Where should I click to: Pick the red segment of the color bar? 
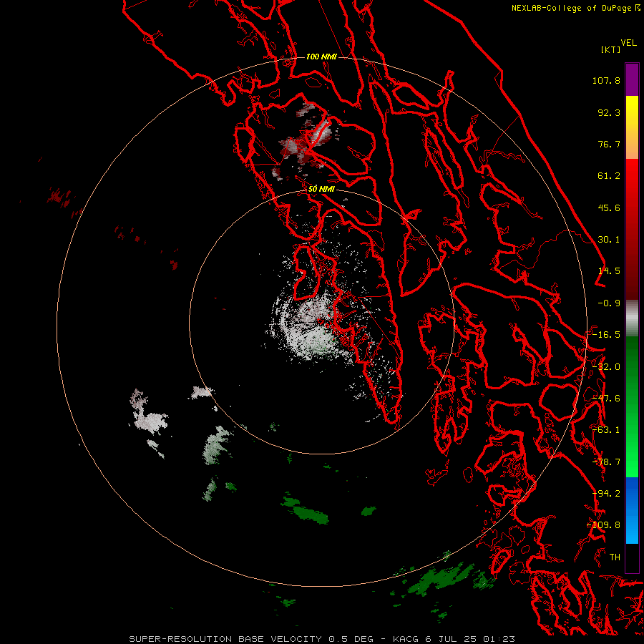point(632,229)
